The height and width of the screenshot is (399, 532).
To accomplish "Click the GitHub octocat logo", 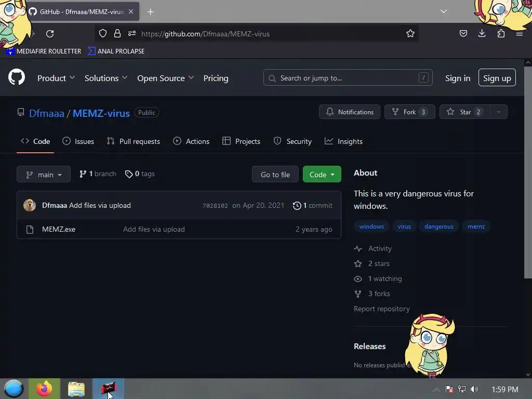I will 16,77.
